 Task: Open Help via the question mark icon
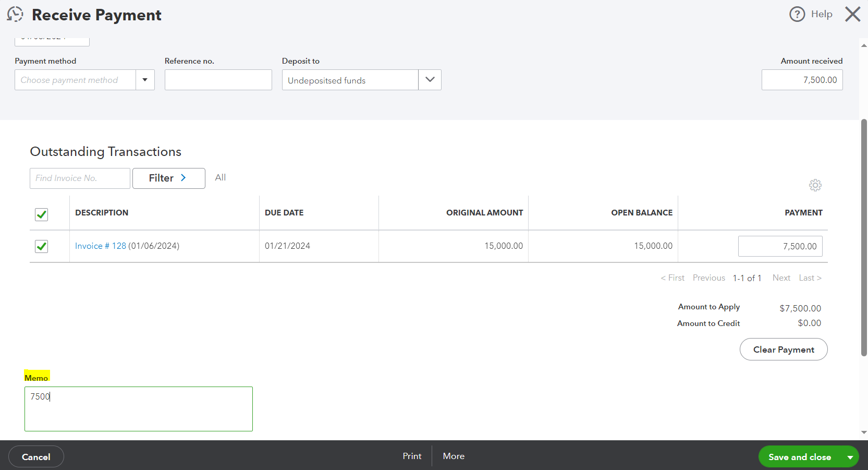tap(797, 14)
